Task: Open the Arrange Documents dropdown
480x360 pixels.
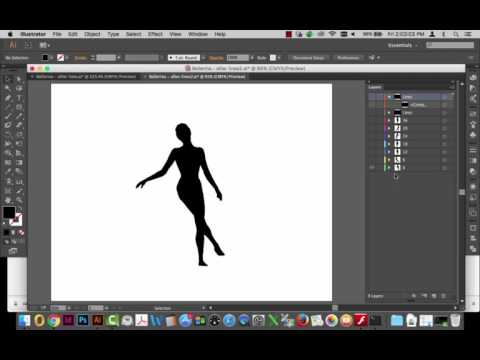Action: click(x=45, y=45)
